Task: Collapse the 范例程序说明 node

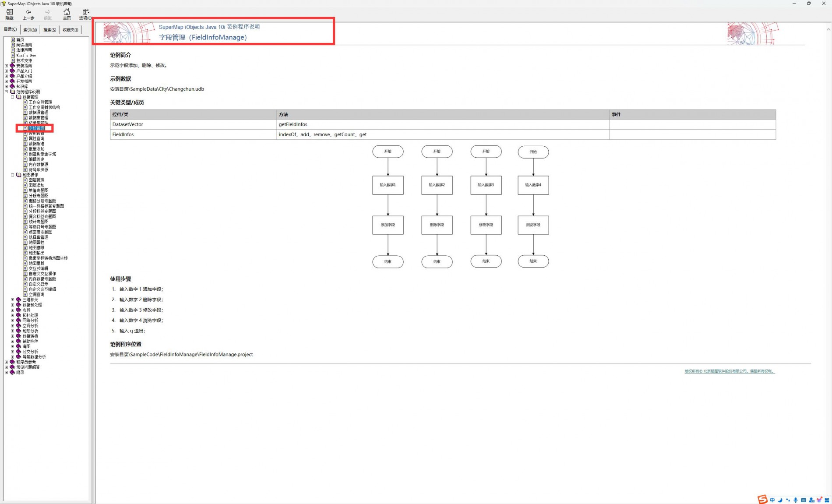Action: click(x=6, y=92)
